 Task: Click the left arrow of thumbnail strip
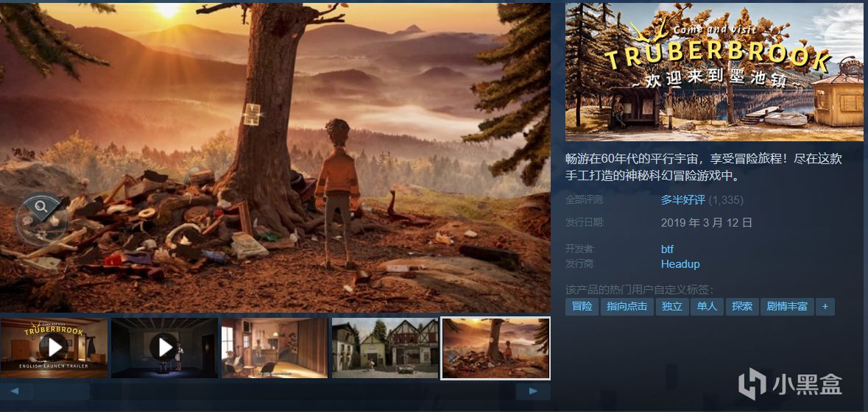click(16, 391)
